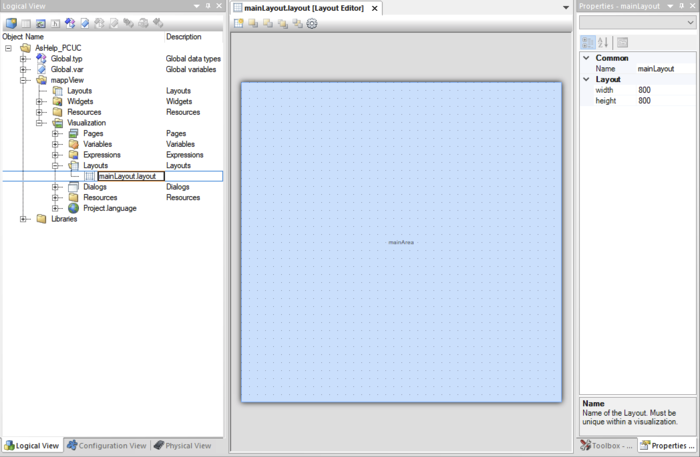The width and height of the screenshot is (700, 457).
Task: Open the Logical View panel options arrow
Action: tap(196, 6)
